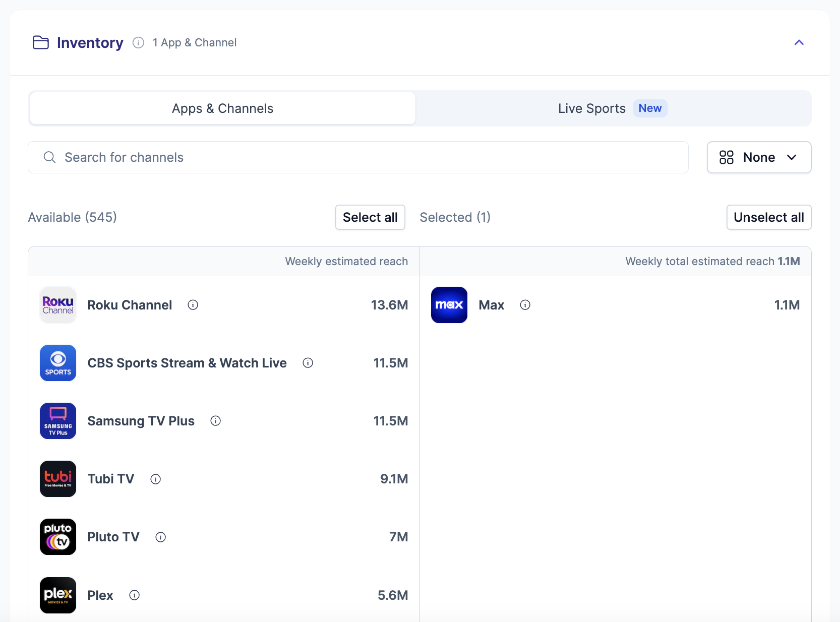Click the 9.1M reach value for Tubi TV
Screen dimensions: 840x622
point(394,479)
